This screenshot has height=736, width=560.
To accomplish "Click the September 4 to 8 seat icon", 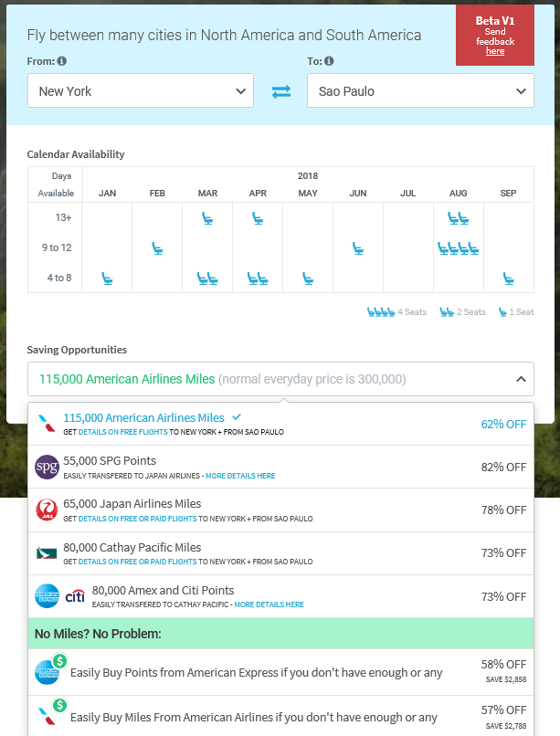I will (508, 279).
